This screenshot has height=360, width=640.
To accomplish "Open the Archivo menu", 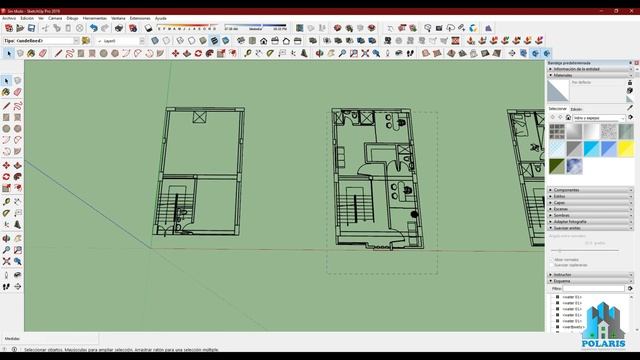I will [9, 18].
